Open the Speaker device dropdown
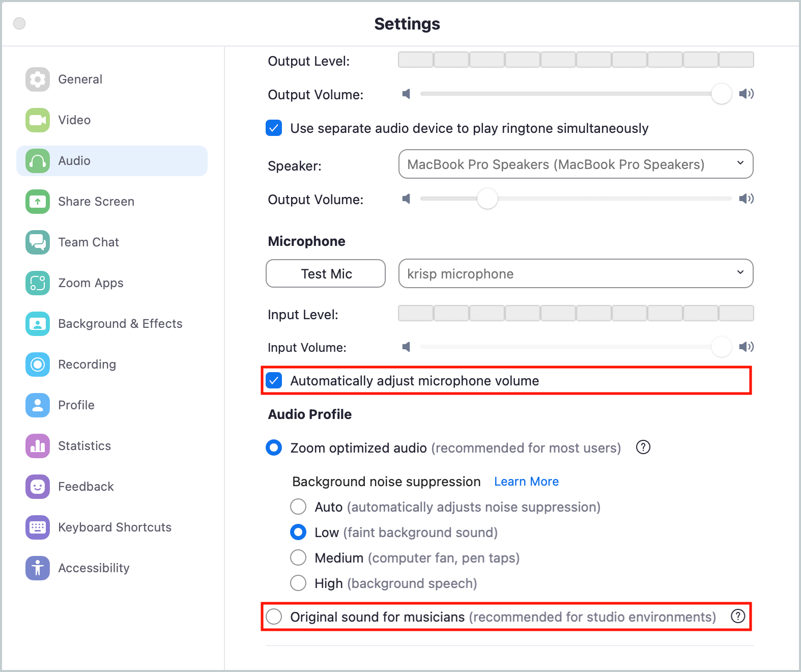 [x=576, y=164]
